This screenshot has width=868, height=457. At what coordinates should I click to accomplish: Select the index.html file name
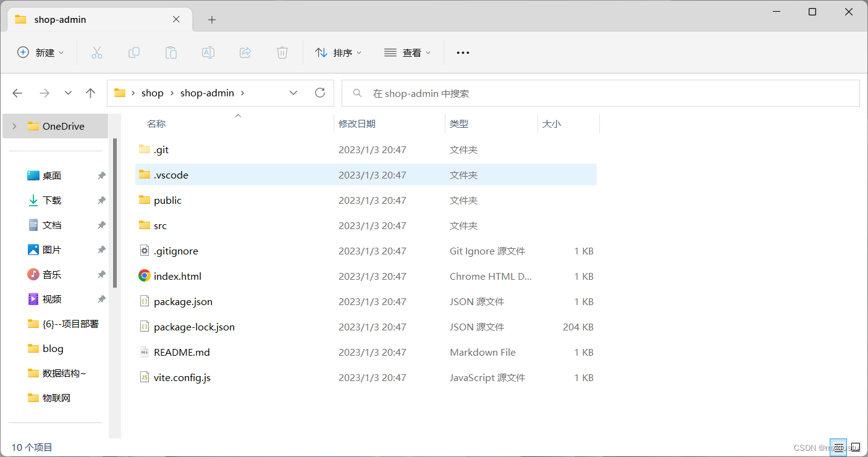[x=177, y=276]
